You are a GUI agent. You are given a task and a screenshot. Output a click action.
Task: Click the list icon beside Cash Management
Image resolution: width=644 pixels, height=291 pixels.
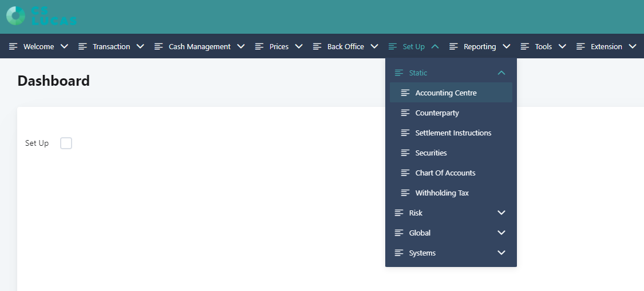(x=159, y=46)
